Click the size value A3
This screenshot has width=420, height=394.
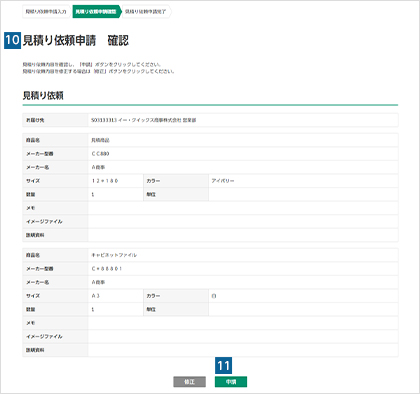[96, 296]
